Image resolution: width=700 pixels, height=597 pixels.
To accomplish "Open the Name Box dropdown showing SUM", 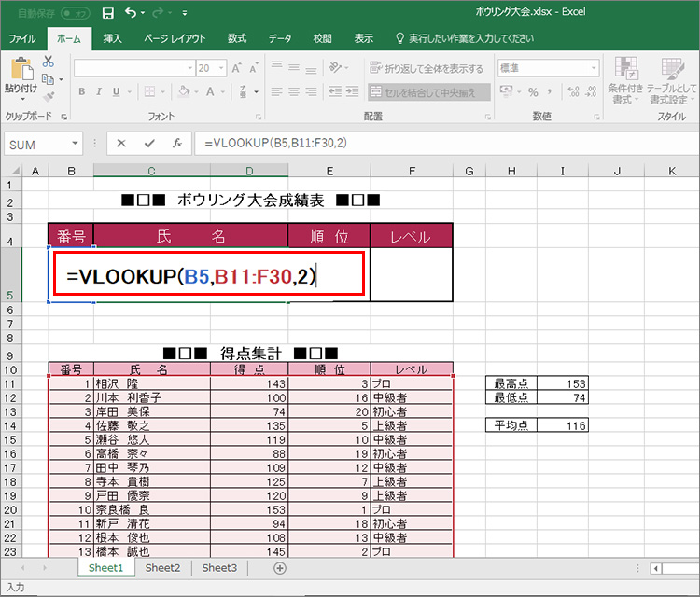I will click(76, 145).
